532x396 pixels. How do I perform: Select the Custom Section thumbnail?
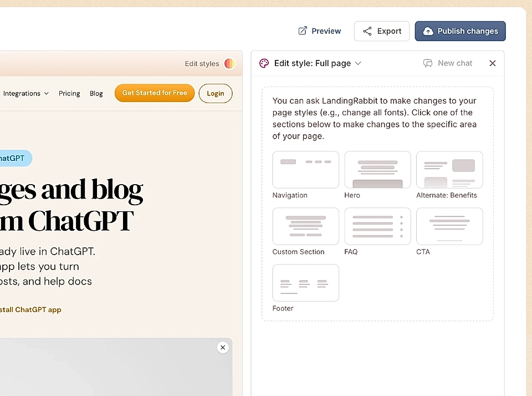pyautogui.click(x=306, y=226)
